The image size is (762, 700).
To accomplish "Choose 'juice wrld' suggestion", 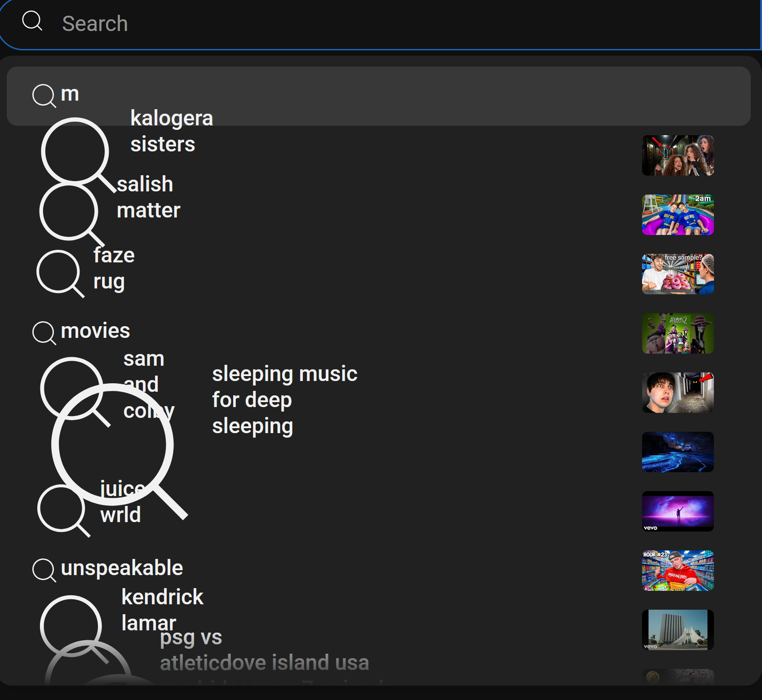I will coord(122,501).
